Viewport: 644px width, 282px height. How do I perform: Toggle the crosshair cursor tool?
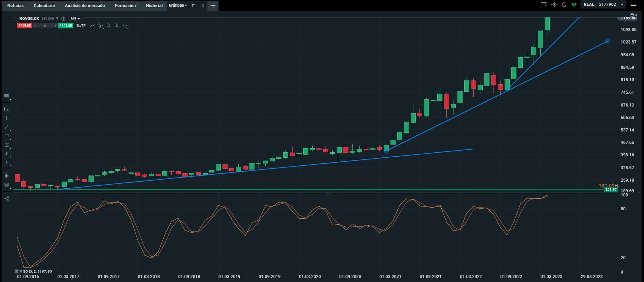click(125, 26)
